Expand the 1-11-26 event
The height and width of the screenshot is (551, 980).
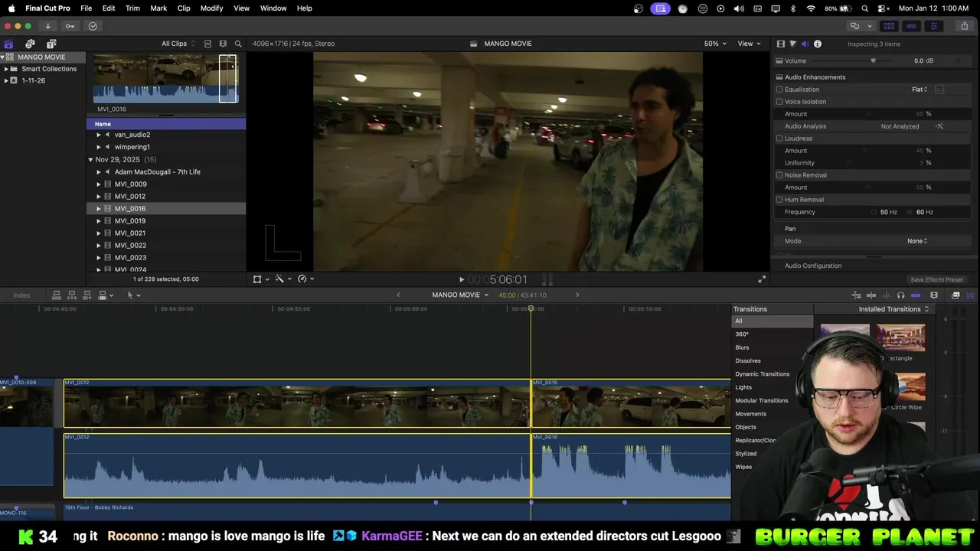tap(6, 80)
